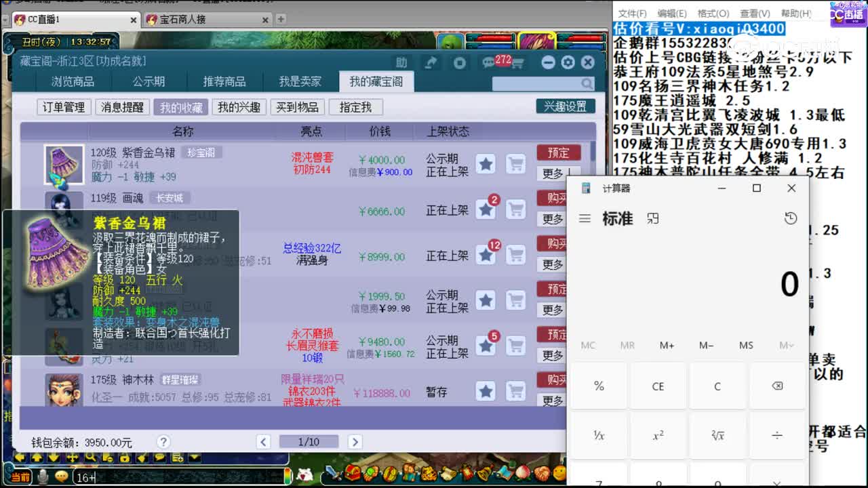Favorite star for 紫香金乌裙 listing

(486, 164)
